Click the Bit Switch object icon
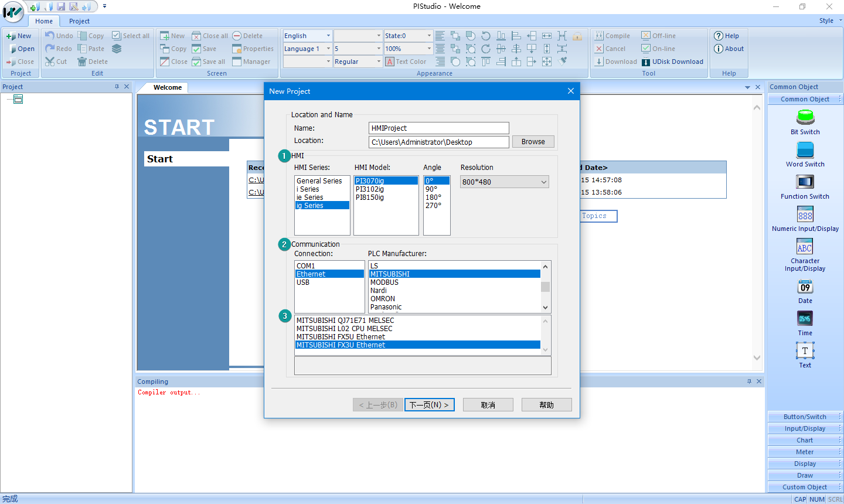This screenshot has width=844, height=504. pyautogui.click(x=805, y=118)
